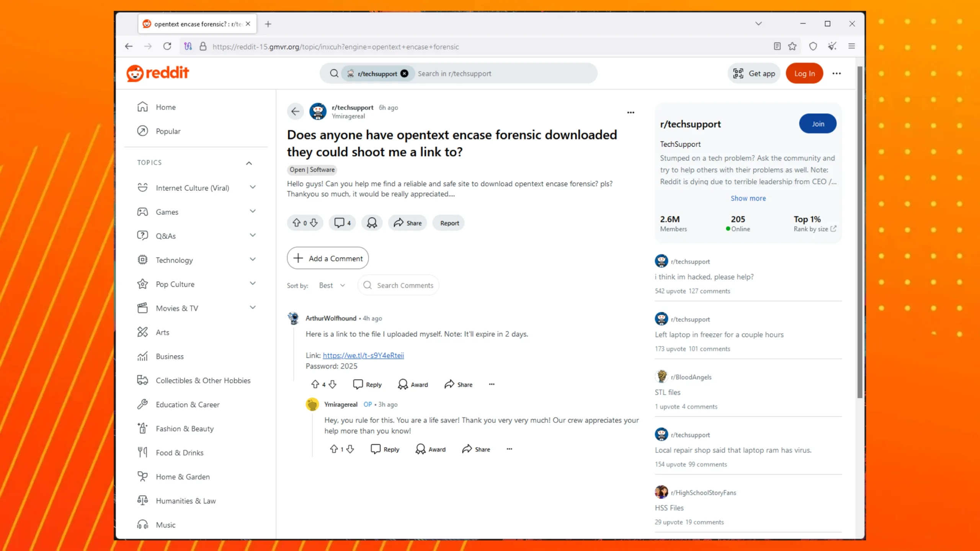The height and width of the screenshot is (551, 980).
Task: Share Ymiragereal's reply
Action: 476,449
